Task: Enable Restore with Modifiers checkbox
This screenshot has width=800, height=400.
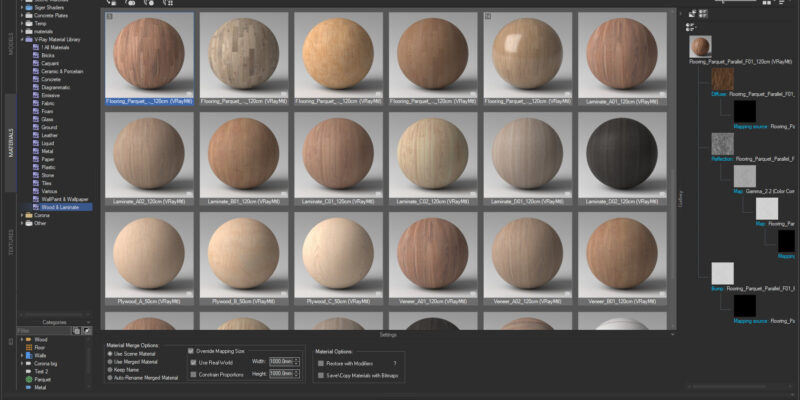Action: 321,364
